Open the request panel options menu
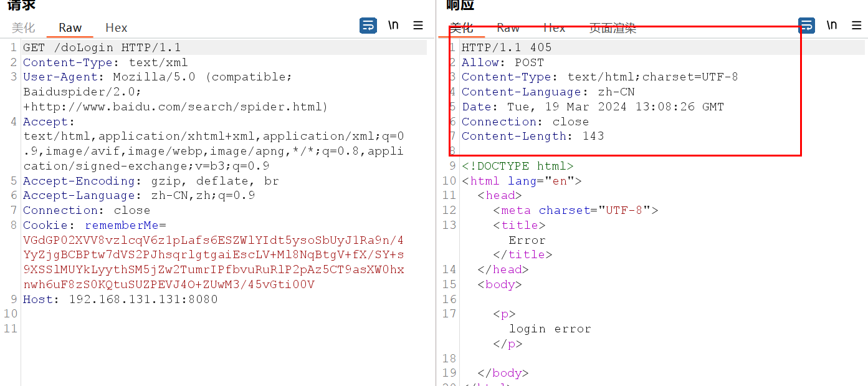The image size is (868, 386). coord(418,26)
